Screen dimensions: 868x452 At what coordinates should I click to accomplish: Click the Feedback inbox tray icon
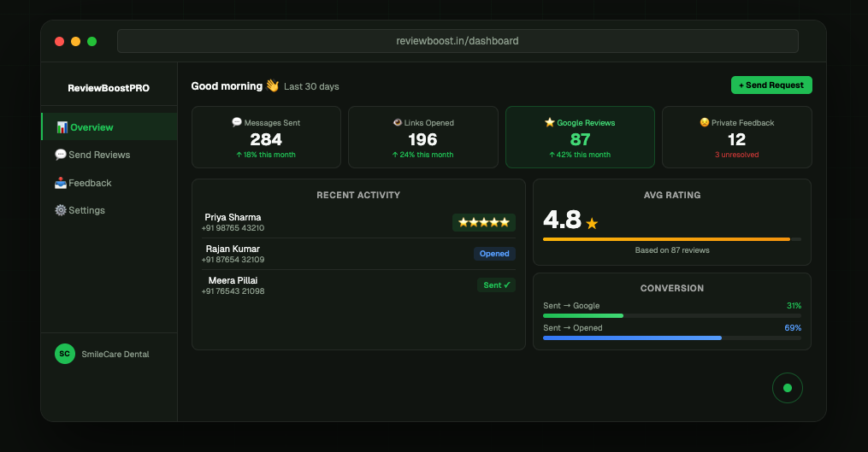click(x=61, y=183)
